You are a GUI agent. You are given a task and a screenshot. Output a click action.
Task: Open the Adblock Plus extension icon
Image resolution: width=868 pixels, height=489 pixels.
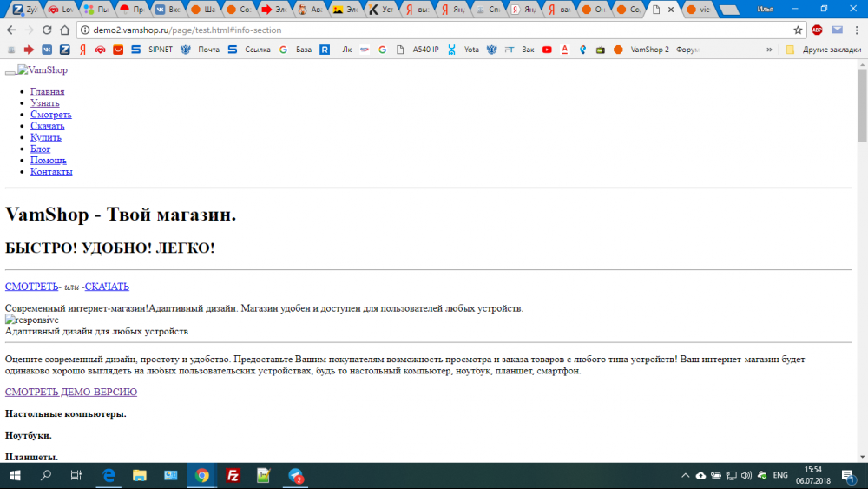[817, 30]
